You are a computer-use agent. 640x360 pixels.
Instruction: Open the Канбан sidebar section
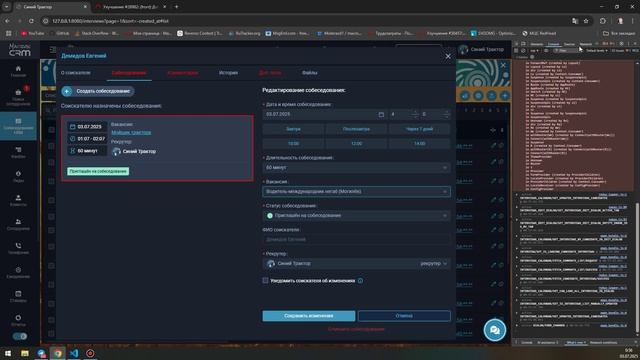[x=18, y=153]
